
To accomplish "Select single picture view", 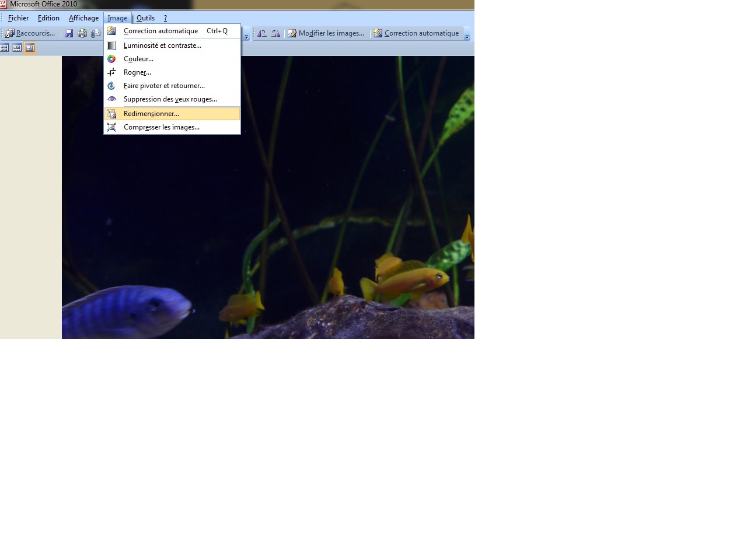I will (x=30, y=48).
